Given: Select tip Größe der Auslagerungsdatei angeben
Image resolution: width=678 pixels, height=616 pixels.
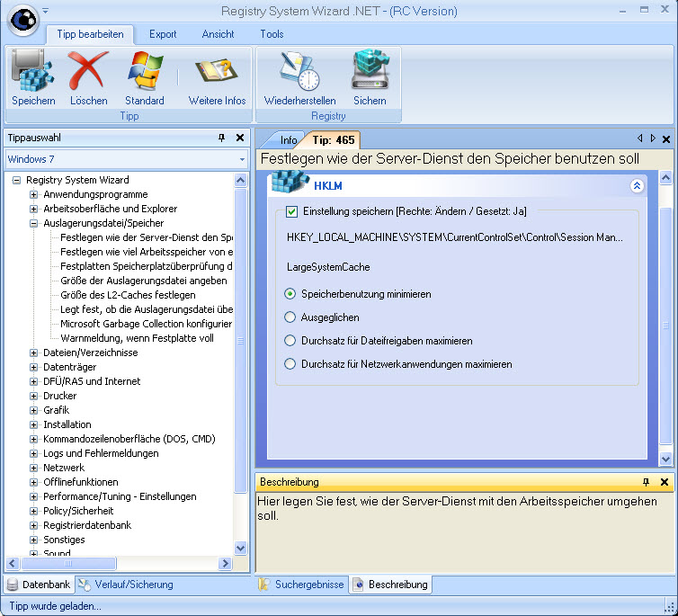Looking at the screenshot, I should click(x=144, y=281).
